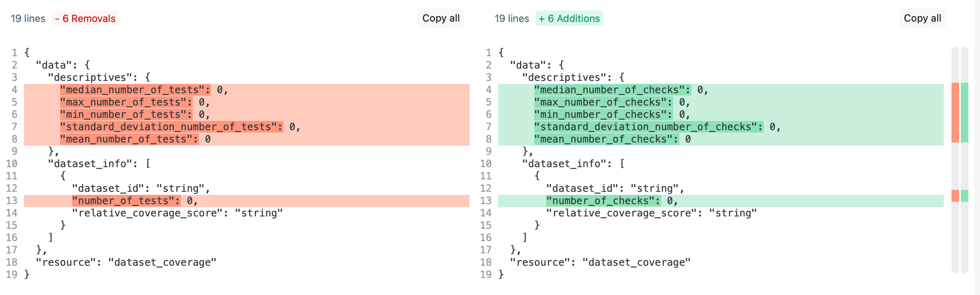Click the removed "number_of_tests" key
980x295 pixels.
(x=126, y=201)
